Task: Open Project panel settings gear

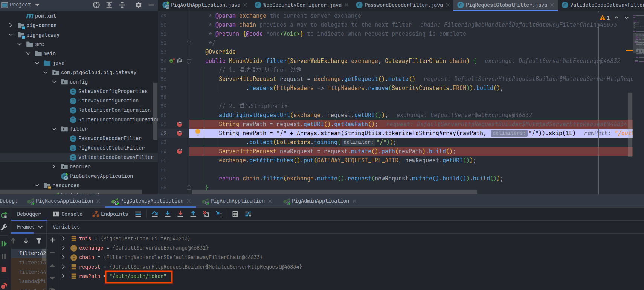Action: (139, 5)
